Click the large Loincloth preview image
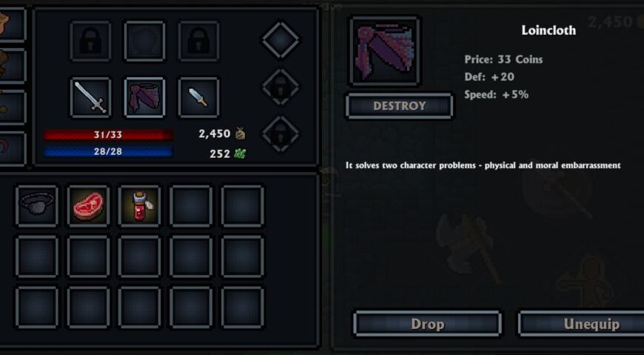Image resolution: width=644 pixels, height=355 pixels. [x=384, y=51]
